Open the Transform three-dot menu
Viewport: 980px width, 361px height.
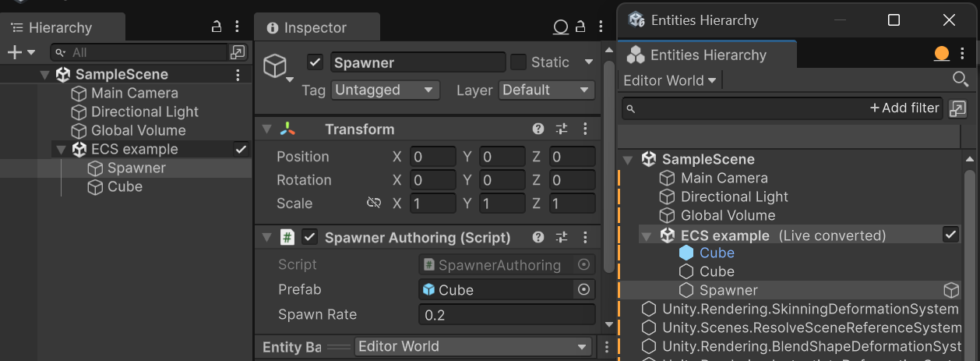(x=585, y=129)
